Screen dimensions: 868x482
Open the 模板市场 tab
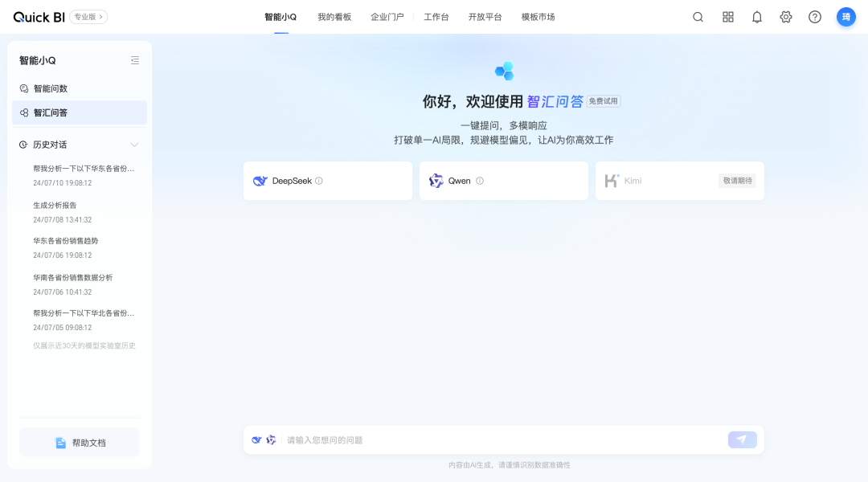click(x=538, y=17)
